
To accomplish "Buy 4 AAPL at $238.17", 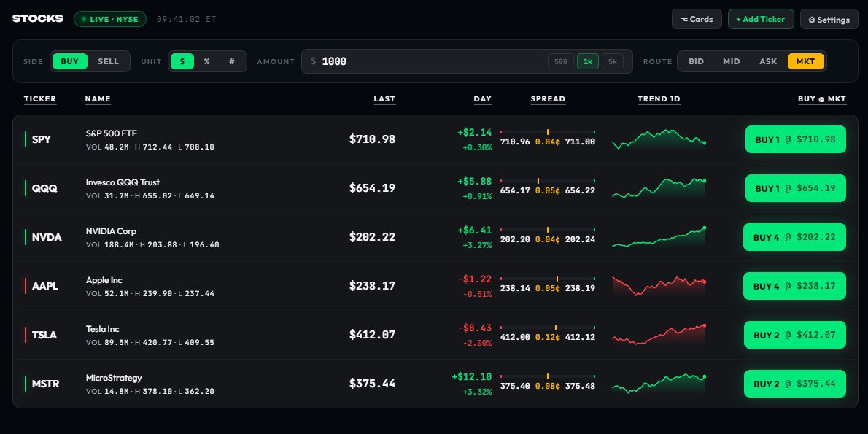I will (x=794, y=286).
